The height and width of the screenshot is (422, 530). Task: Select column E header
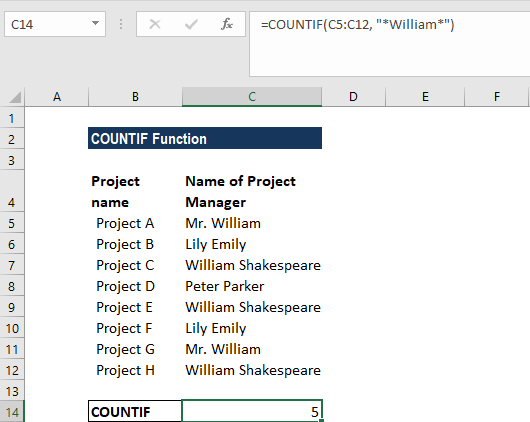click(425, 97)
